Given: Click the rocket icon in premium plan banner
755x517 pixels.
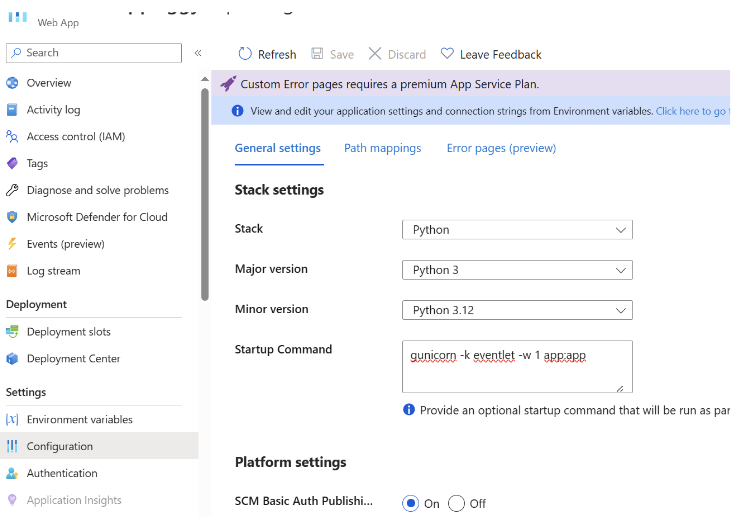Looking at the screenshot, I should click(x=228, y=84).
